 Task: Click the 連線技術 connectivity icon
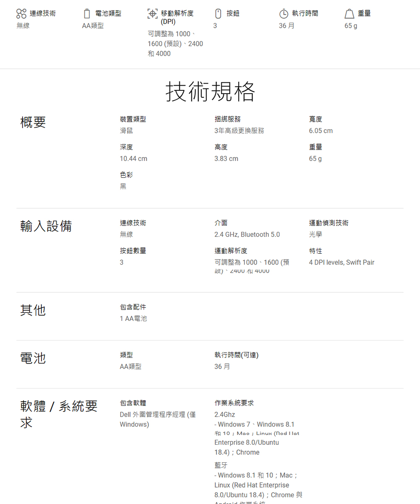pos(21,14)
